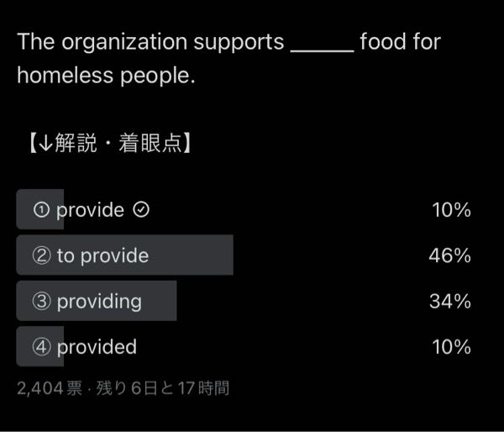Click the 10% result for provide
The height and width of the screenshot is (432, 504).
coord(451,210)
